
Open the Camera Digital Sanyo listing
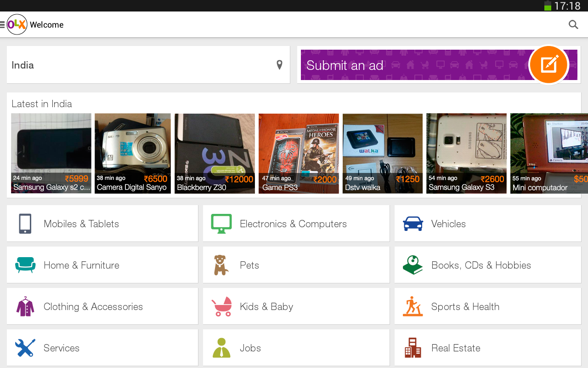pos(133,154)
